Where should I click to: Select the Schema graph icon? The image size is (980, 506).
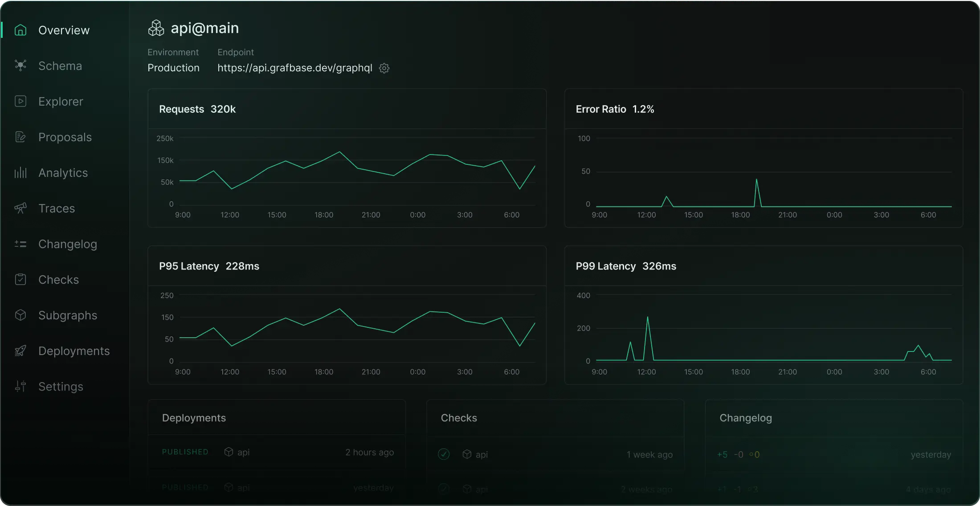coord(20,65)
